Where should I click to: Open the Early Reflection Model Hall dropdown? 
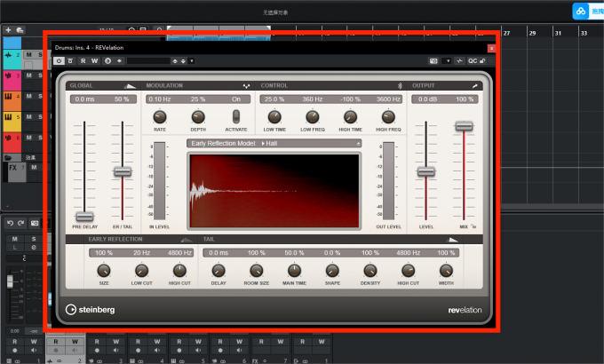(x=274, y=143)
